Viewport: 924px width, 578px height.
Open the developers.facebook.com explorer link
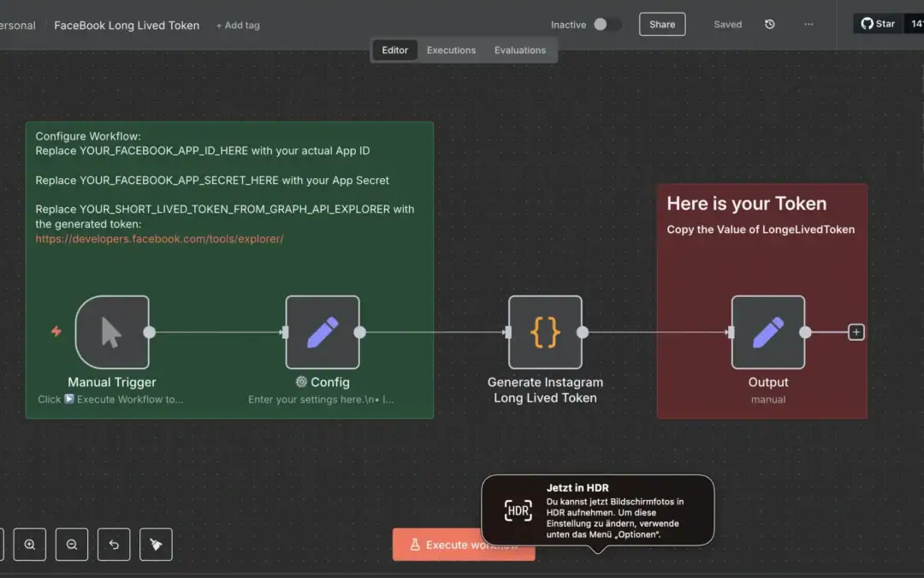pyautogui.click(x=159, y=239)
